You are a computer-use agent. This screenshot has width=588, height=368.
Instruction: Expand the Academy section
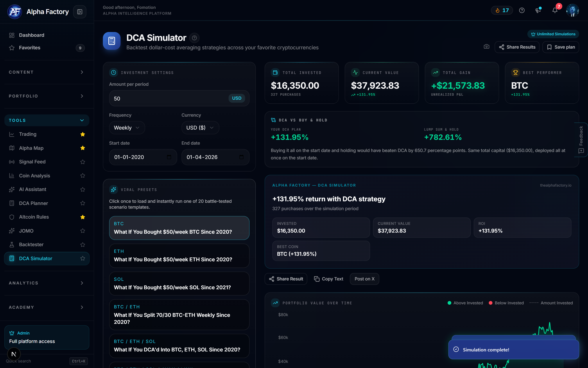point(47,307)
